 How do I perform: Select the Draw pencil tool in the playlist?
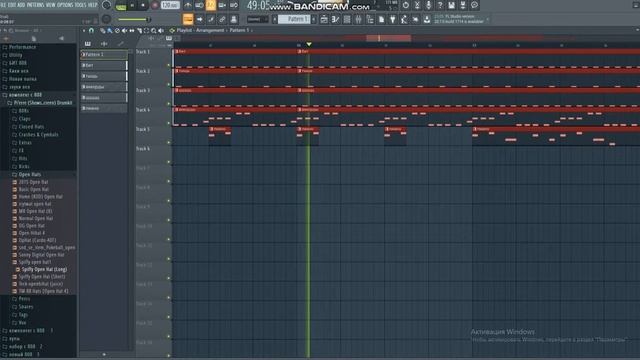102,31
